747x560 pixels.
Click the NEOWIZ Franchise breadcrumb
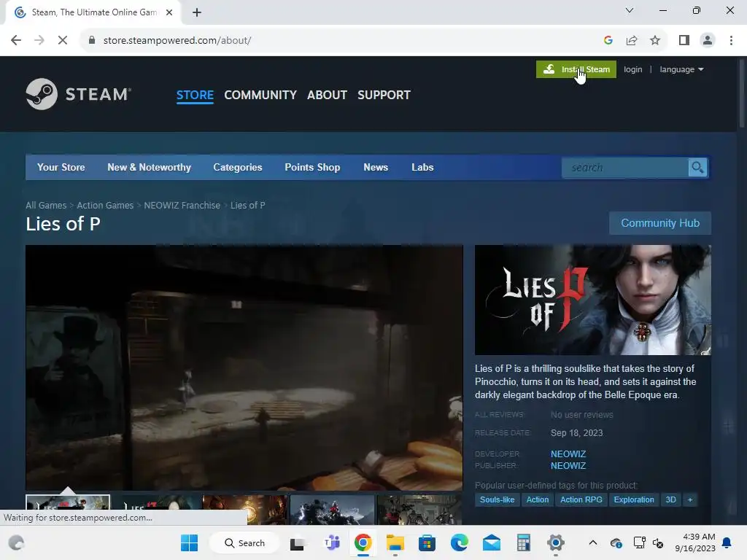click(182, 205)
